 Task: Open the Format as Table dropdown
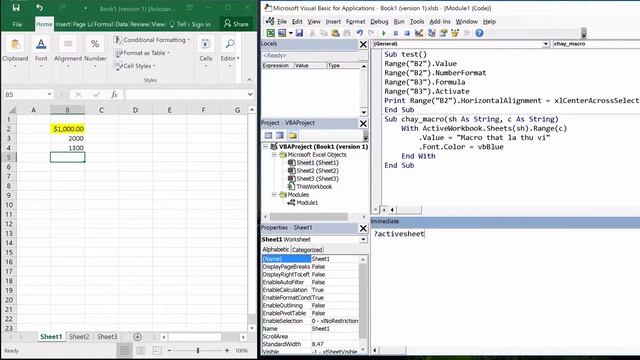(142, 53)
